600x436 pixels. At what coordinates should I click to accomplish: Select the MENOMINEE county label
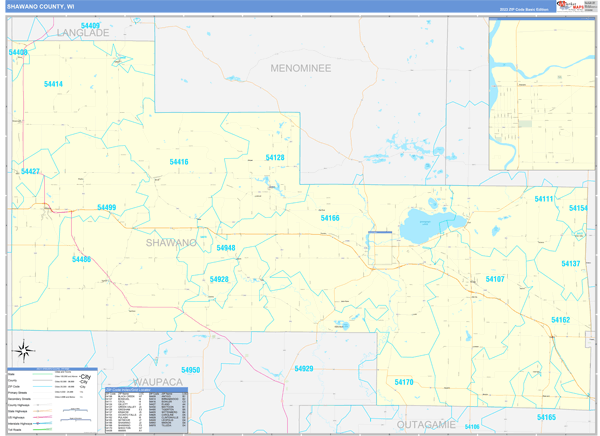305,67
